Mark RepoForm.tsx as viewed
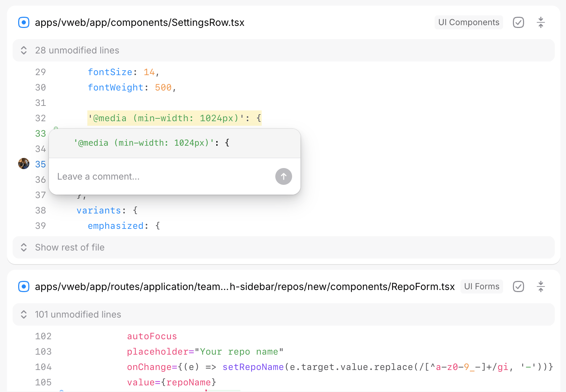566x392 pixels. pos(518,287)
